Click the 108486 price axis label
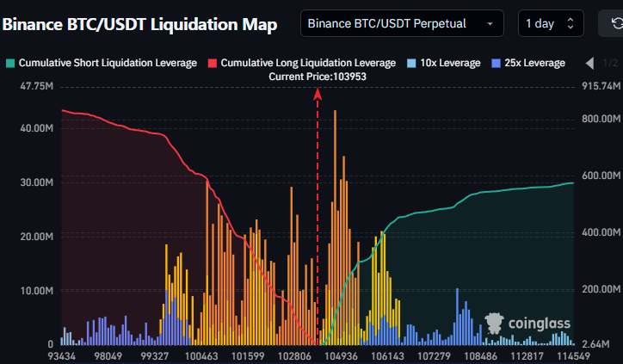Image resolution: width=623 pixels, height=364 pixels. pos(480,356)
